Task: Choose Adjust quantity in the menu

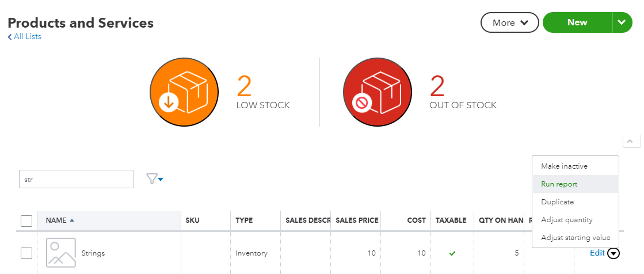Action: 566,220
